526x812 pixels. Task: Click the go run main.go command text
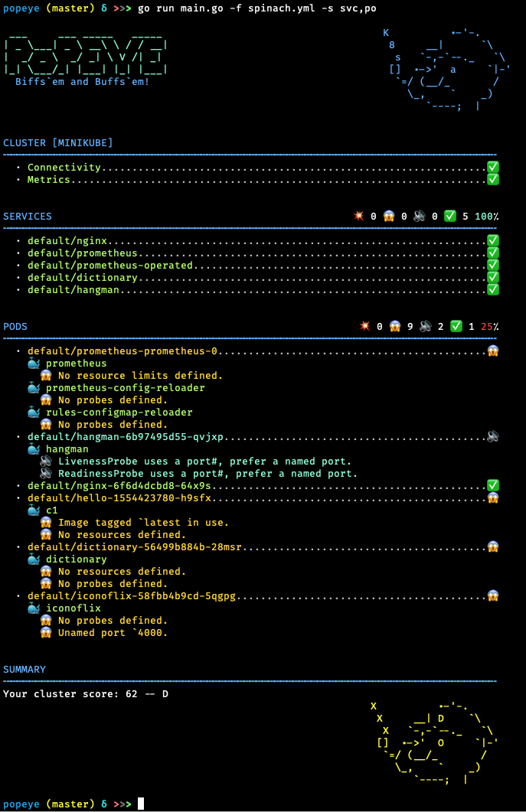257,8
